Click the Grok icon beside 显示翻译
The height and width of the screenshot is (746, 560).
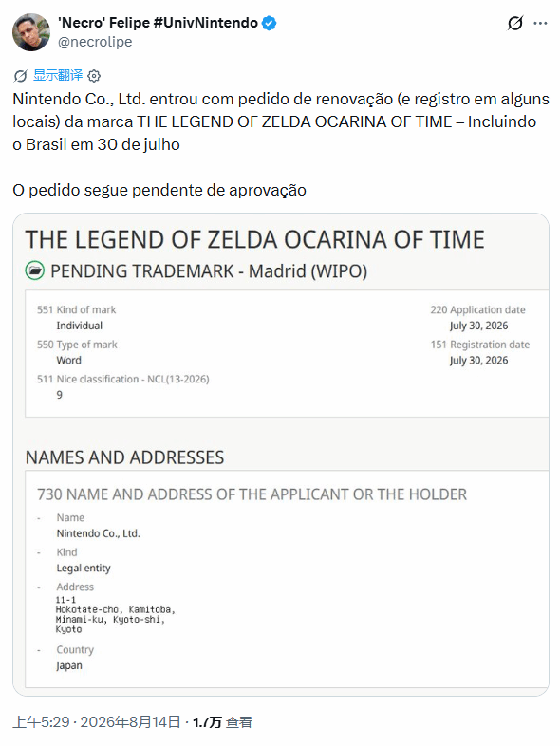[x=20, y=76]
